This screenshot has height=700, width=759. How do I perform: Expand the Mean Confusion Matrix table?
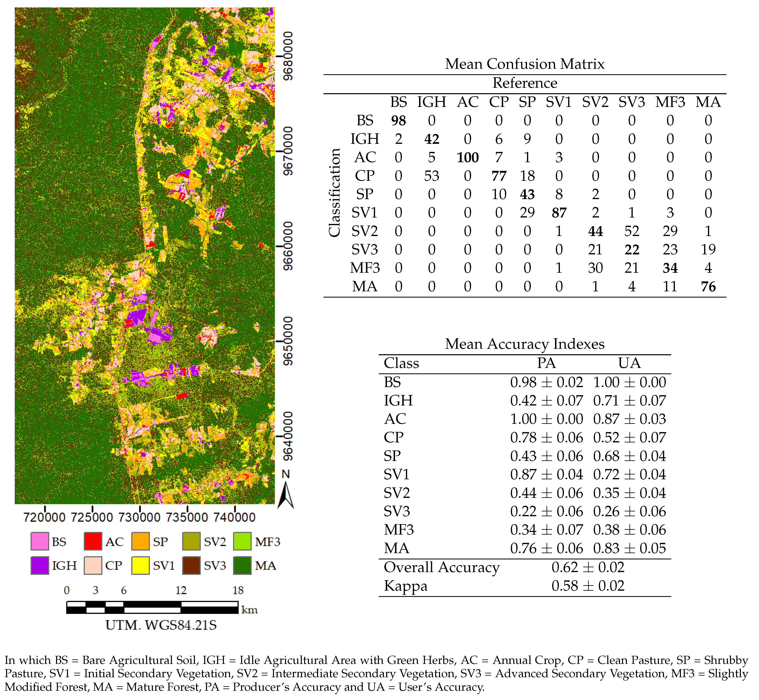525,64
